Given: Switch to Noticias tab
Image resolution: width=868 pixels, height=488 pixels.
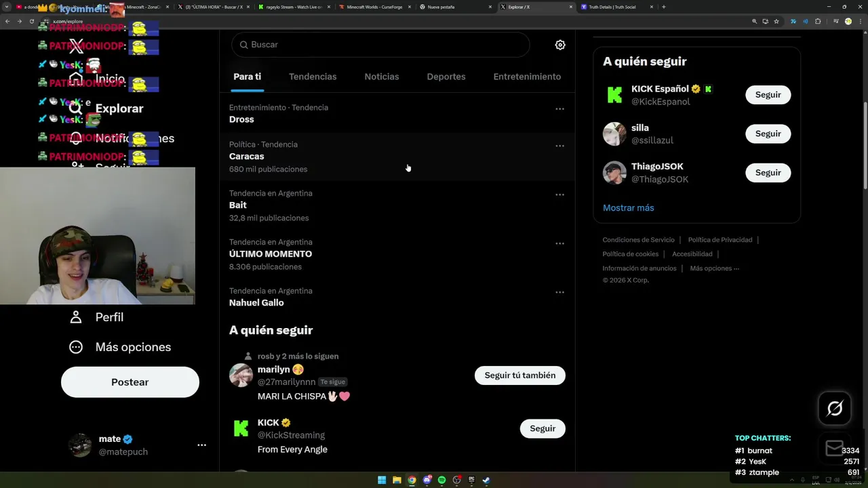Looking at the screenshot, I should (x=382, y=77).
